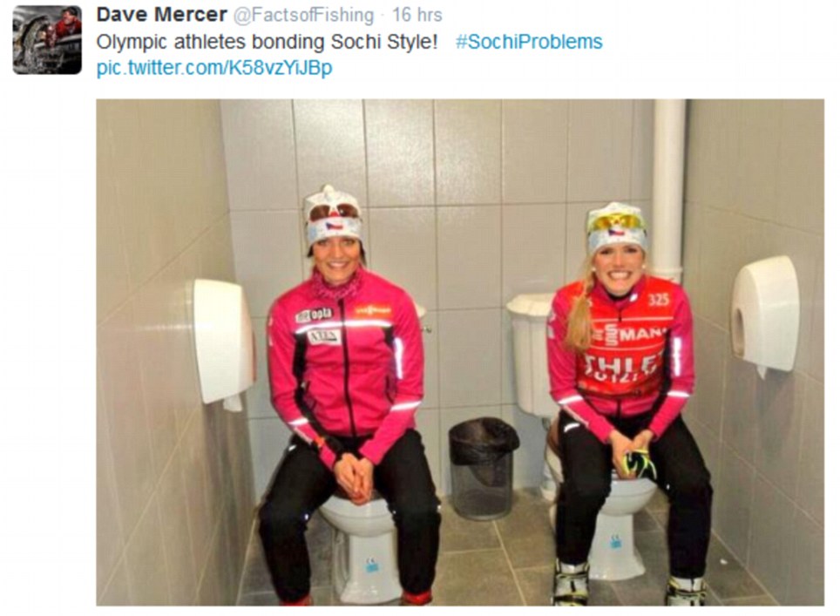Image resolution: width=840 pixels, height=616 pixels.
Task: Open the #SochiProblems hashtag
Action: click(x=529, y=42)
